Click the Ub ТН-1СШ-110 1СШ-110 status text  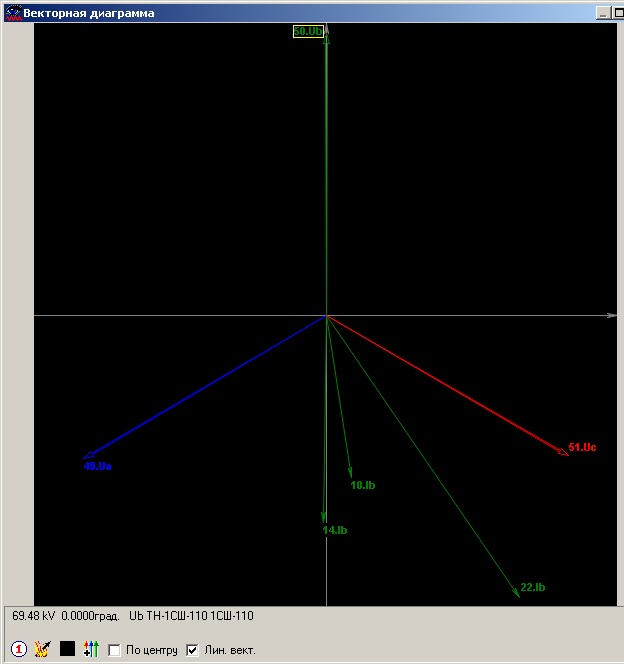[191, 616]
